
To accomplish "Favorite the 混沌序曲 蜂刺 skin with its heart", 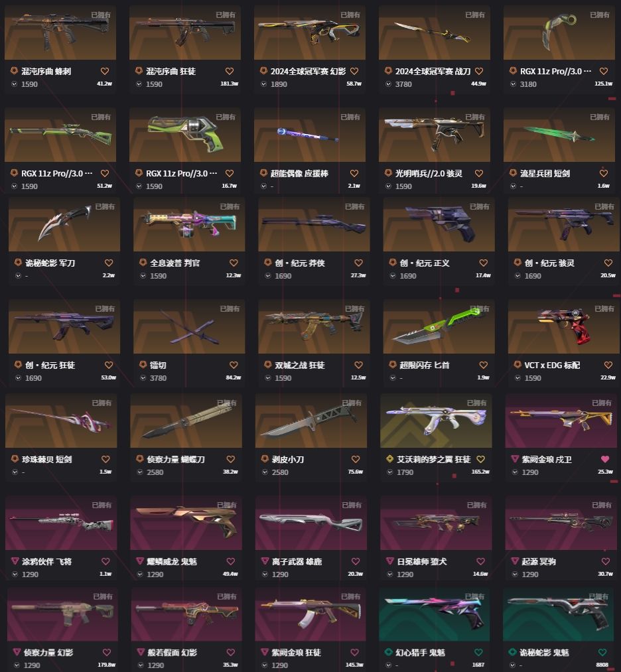I will [105, 71].
